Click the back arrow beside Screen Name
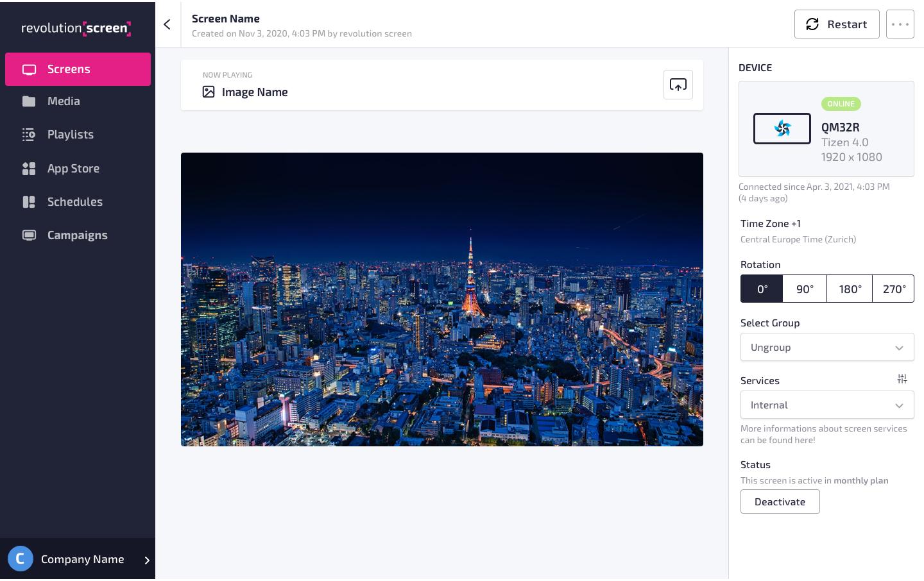 tap(167, 24)
